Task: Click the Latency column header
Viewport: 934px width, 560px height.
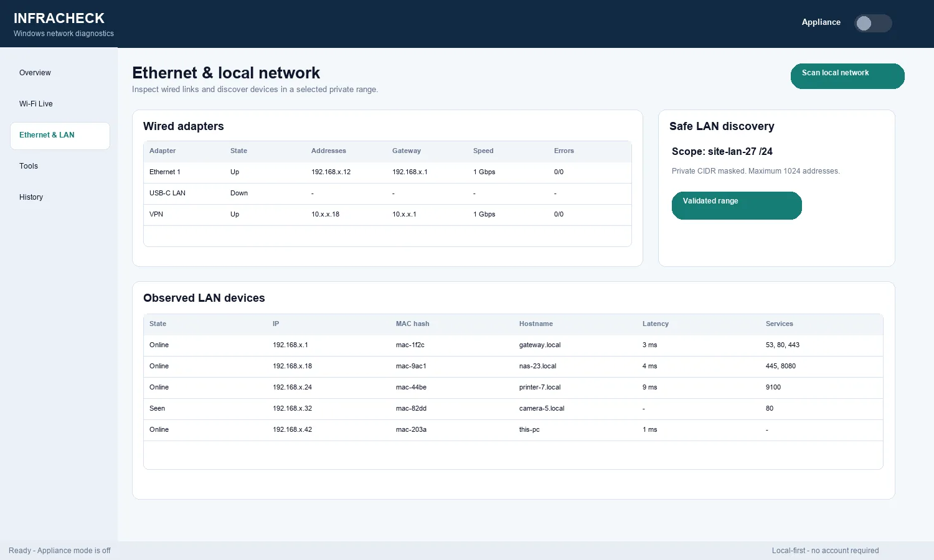Action: [x=656, y=324]
